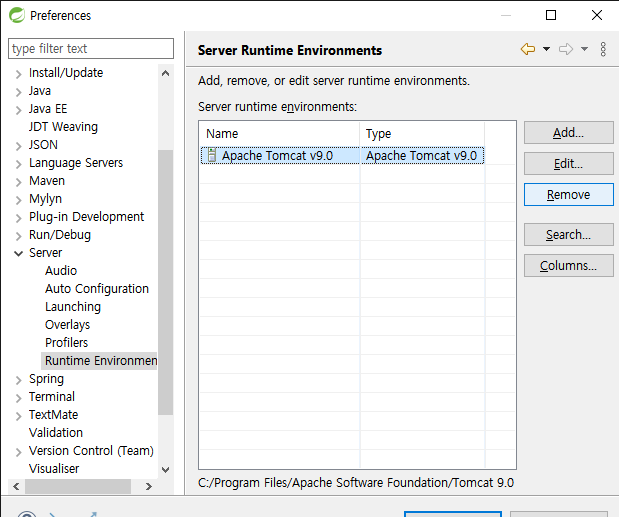
Task: Select Profilers under Server
Action: (66, 343)
